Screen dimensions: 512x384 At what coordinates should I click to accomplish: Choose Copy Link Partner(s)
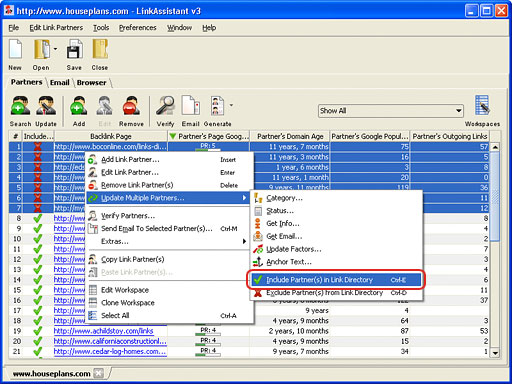pyautogui.click(x=169, y=259)
